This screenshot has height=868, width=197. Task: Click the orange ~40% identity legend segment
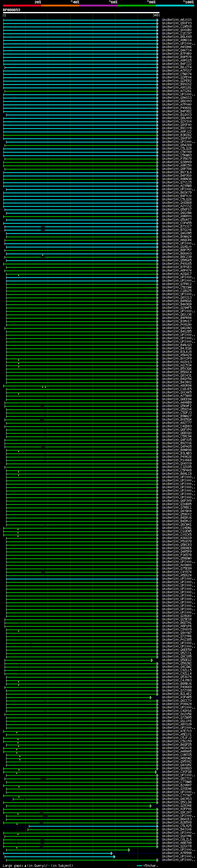pos(61,6)
